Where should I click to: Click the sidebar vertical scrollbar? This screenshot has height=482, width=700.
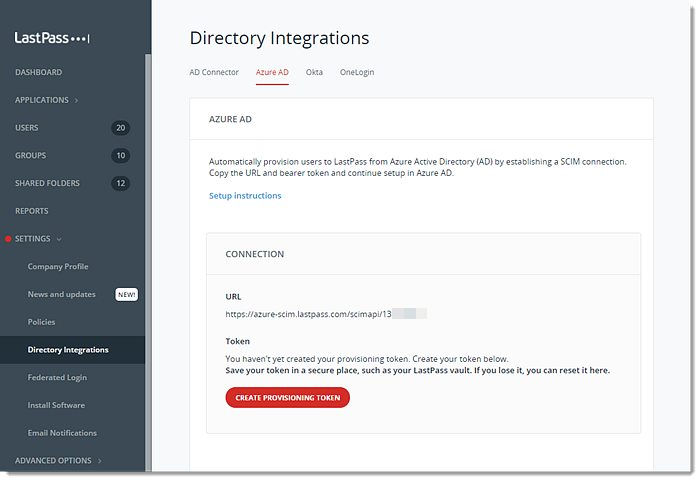(x=148, y=262)
